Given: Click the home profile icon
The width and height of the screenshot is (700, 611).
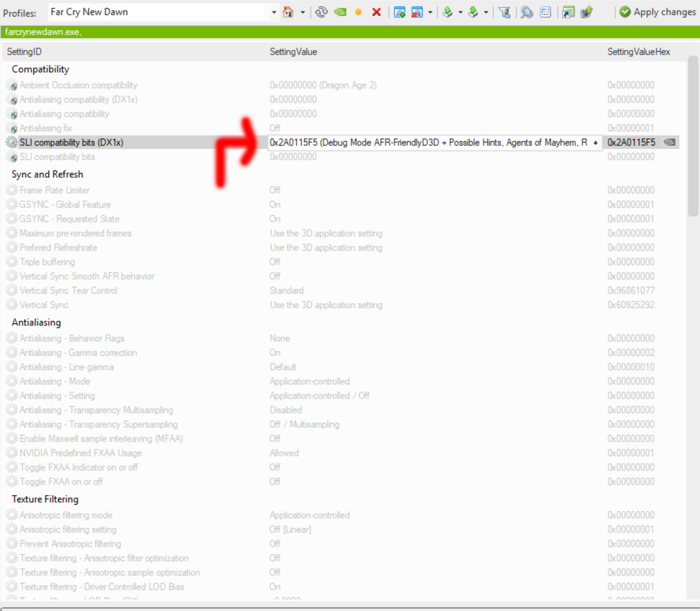Looking at the screenshot, I should pos(288,12).
